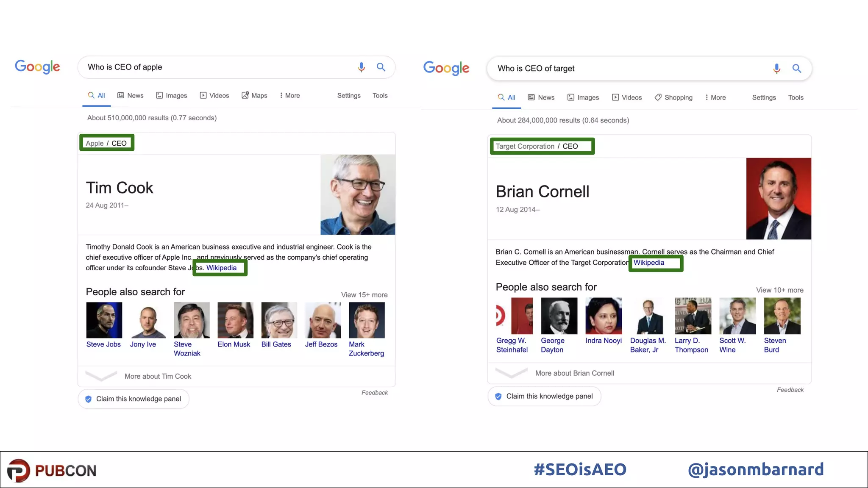
Task: Click microphone icon in apple search box
Action: (x=361, y=67)
